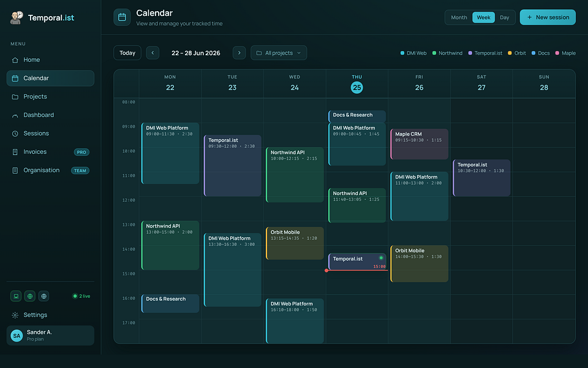
Task: Click the grey globe icon in sidebar
Action: [44, 296]
